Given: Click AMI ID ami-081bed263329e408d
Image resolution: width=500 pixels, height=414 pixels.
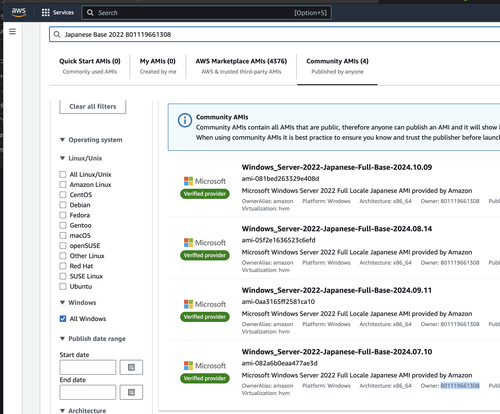Looking at the screenshot, I should click(280, 179).
